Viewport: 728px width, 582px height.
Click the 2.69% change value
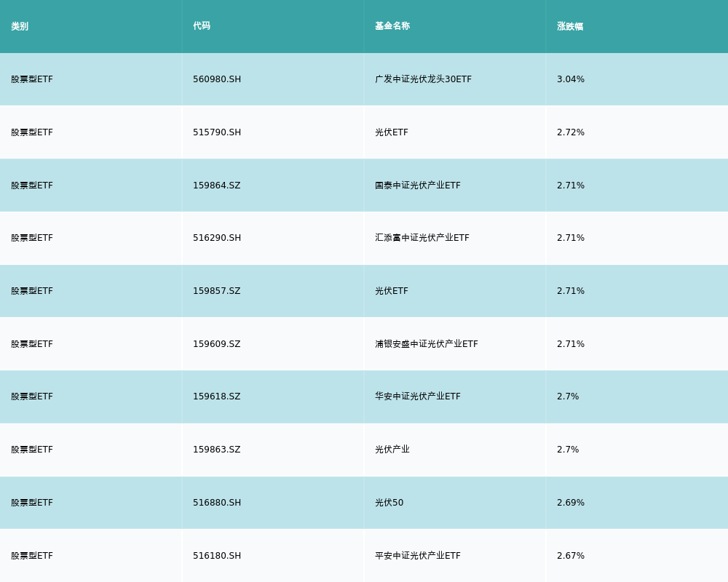[571, 503]
